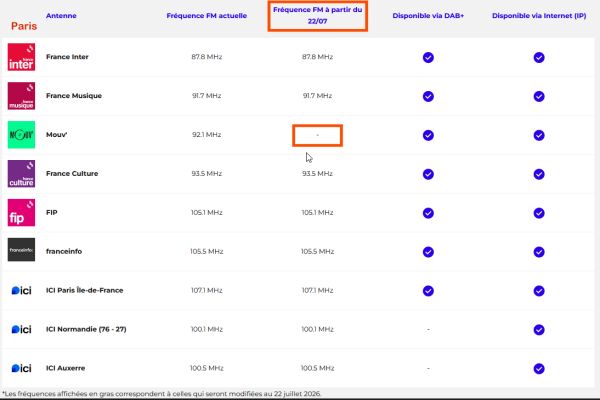The image size is (600, 400).
Task: Click FIP Internet checkmark
Action: point(539,213)
